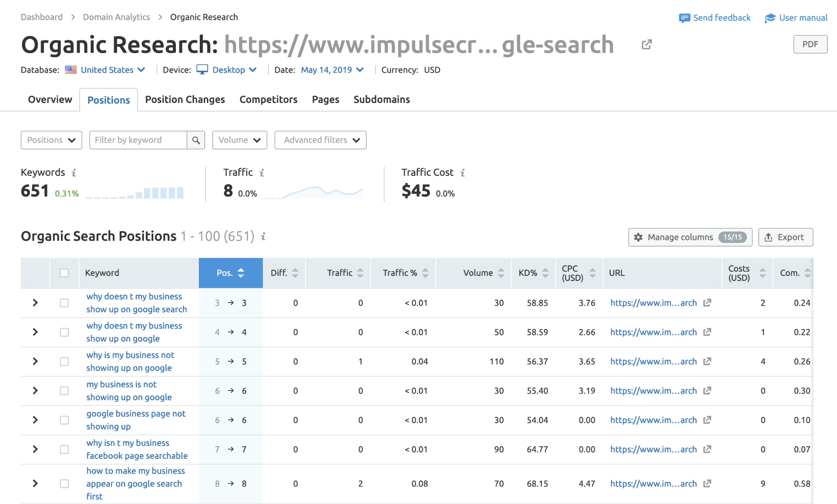The height and width of the screenshot is (504, 837).
Task: Open the Advanced filters dropdown
Action: (320, 140)
